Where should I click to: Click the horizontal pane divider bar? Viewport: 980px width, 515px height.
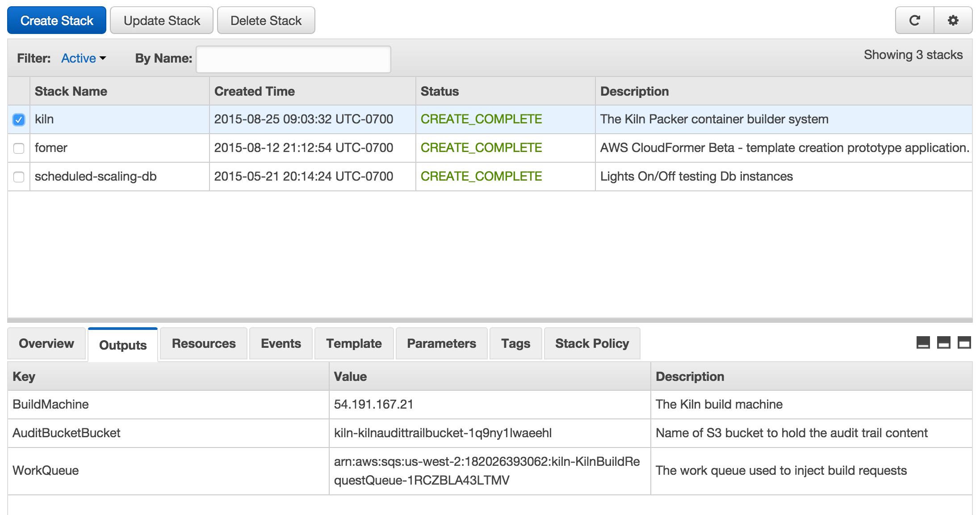coord(490,320)
